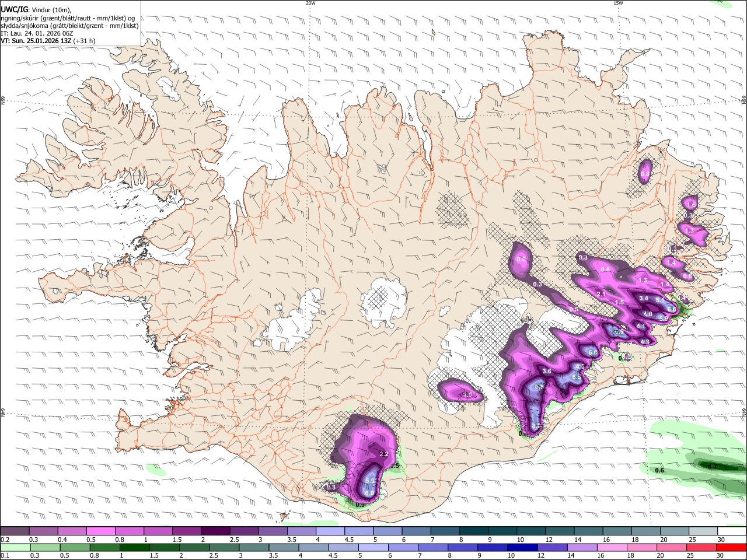Select the 'slydda/snjókoma' description line
The width and height of the screenshot is (747, 560).
(x=69, y=26)
